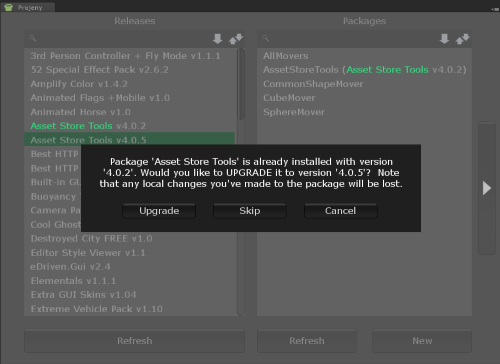
Task: Click the Releases sort-direction toggle arrows icon
Action: pos(236,39)
